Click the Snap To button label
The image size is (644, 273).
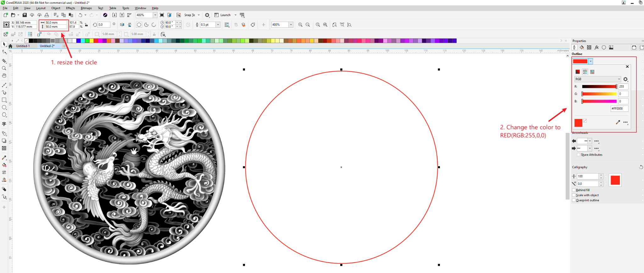190,15
